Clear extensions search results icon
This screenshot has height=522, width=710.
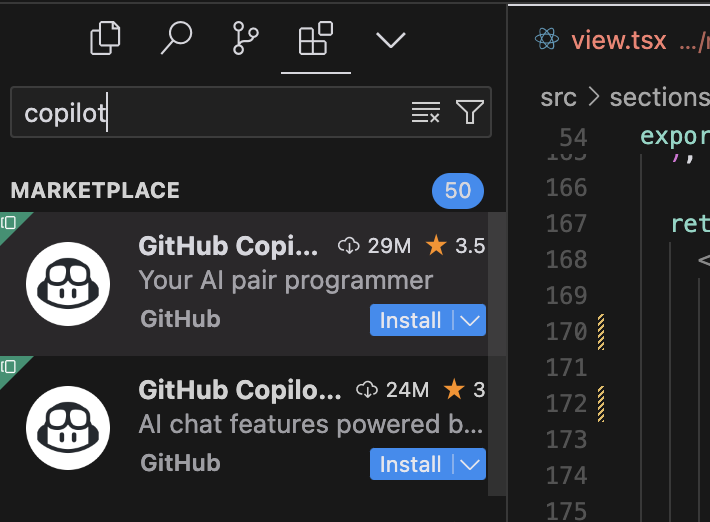pos(426,112)
